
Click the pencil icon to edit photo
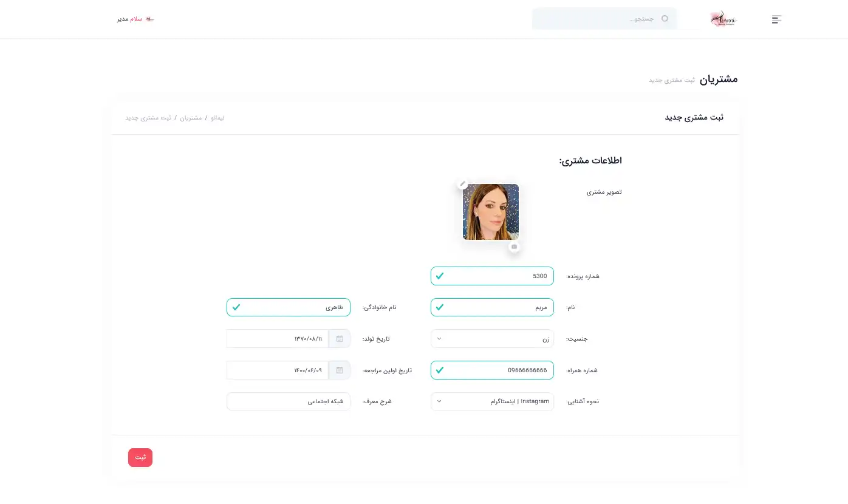pyautogui.click(x=463, y=183)
